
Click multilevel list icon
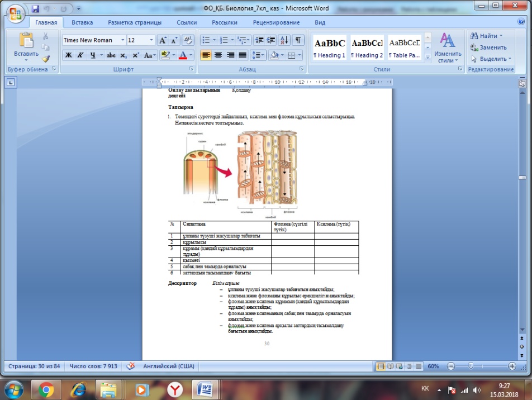pyautogui.click(x=243, y=40)
